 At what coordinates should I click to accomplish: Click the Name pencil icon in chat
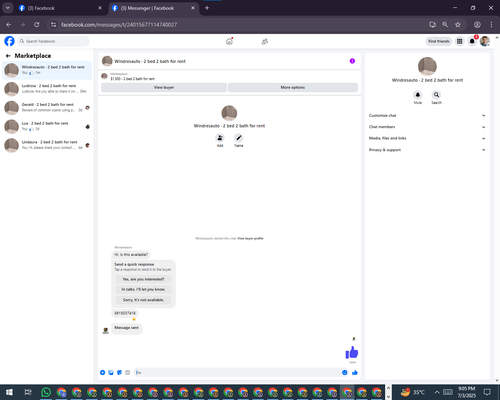[239, 138]
